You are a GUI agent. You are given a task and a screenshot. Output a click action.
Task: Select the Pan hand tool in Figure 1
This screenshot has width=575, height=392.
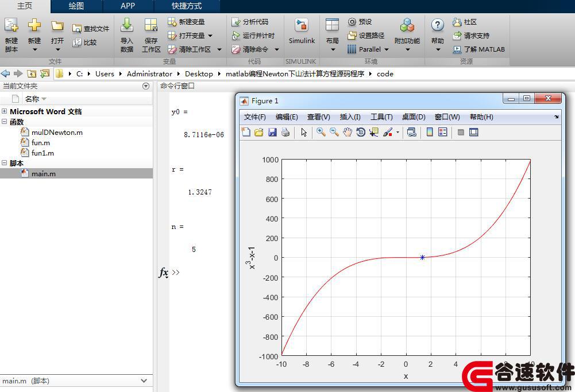pos(348,132)
